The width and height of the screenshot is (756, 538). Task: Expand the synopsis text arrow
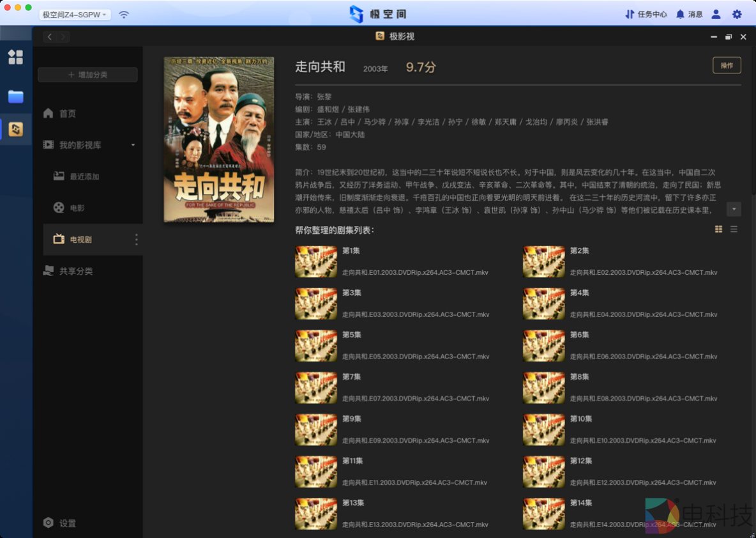click(x=733, y=209)
